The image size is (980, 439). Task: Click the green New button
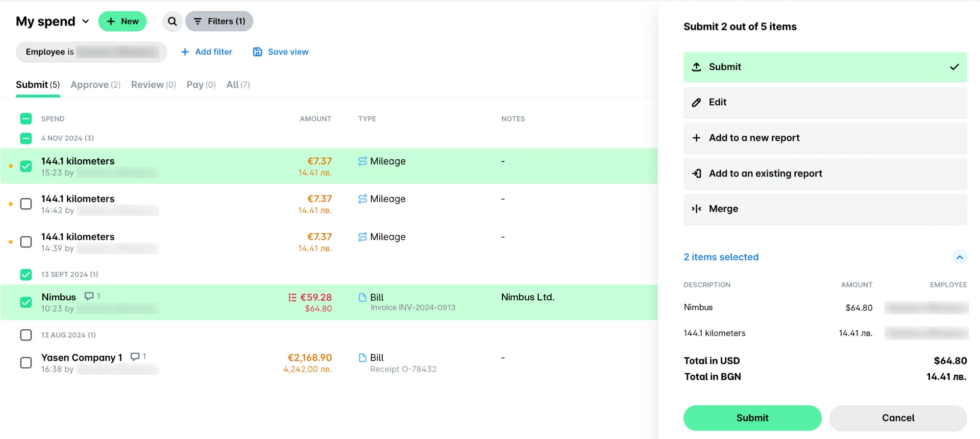[x=122, y=22]
